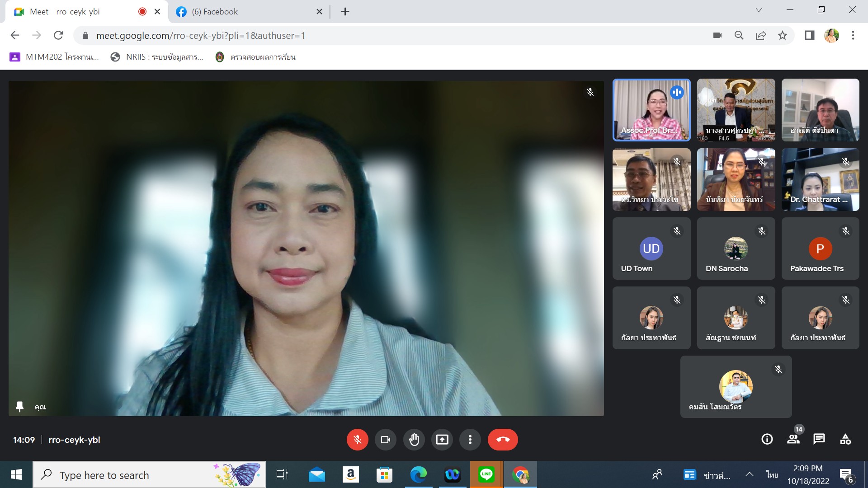The width and height of the screenshot is (868, 488).
Task: Show the participants list (14 people)
Action: 793,439
